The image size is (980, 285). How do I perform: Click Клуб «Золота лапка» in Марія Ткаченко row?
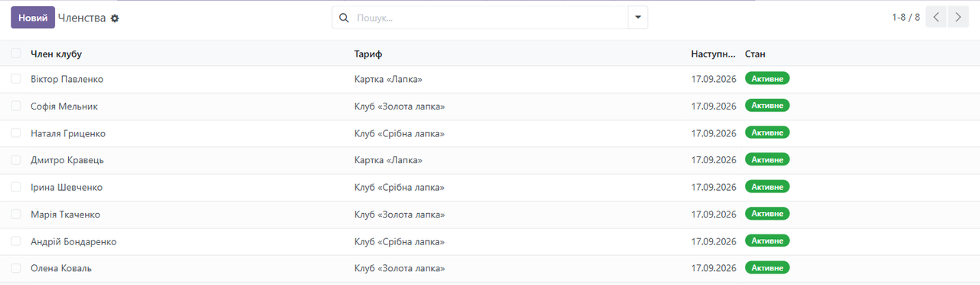tap(400, 215)
